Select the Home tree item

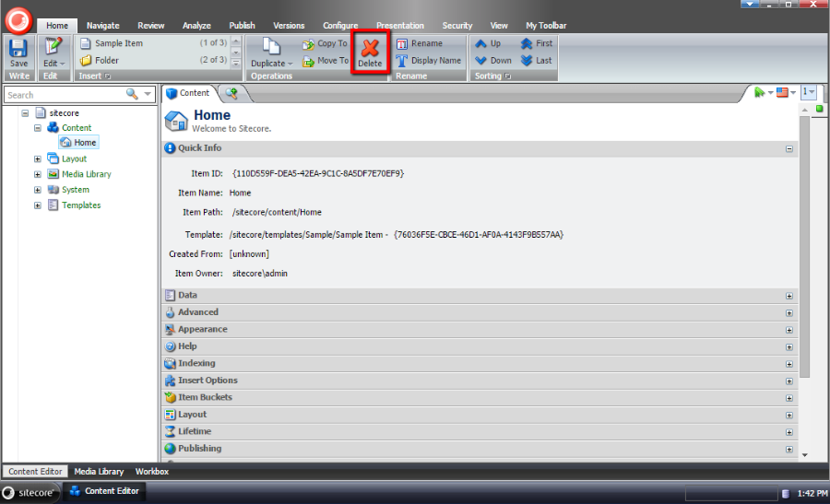pos(78,142)
